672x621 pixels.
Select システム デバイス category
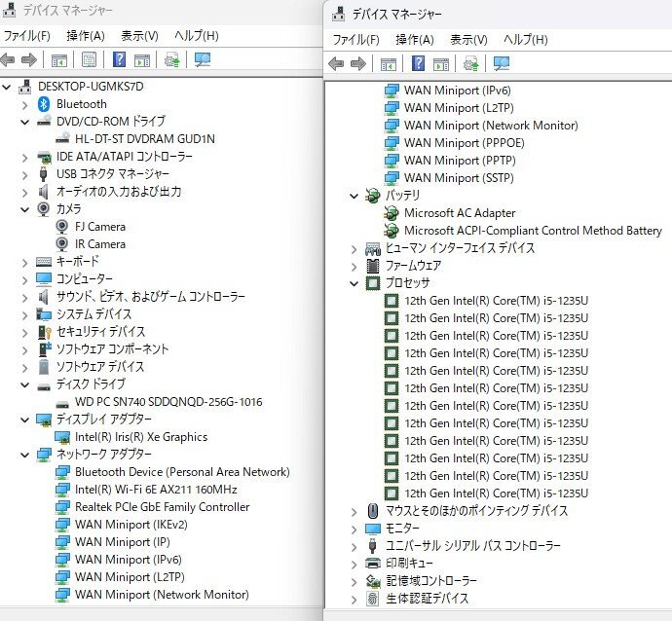coord(93,314)
